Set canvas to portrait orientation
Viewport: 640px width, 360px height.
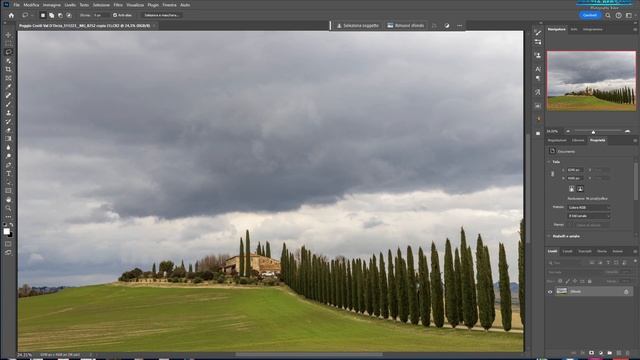tap(571, 189)
